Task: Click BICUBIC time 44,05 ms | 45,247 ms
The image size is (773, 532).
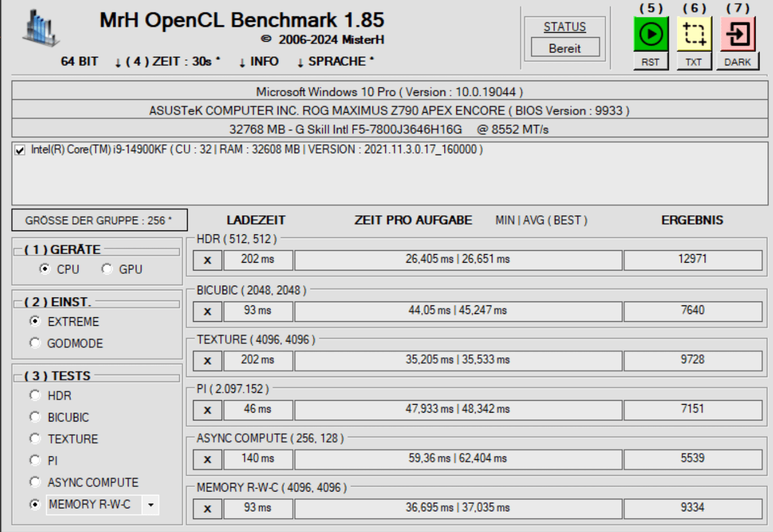Action: pos(458,311)
